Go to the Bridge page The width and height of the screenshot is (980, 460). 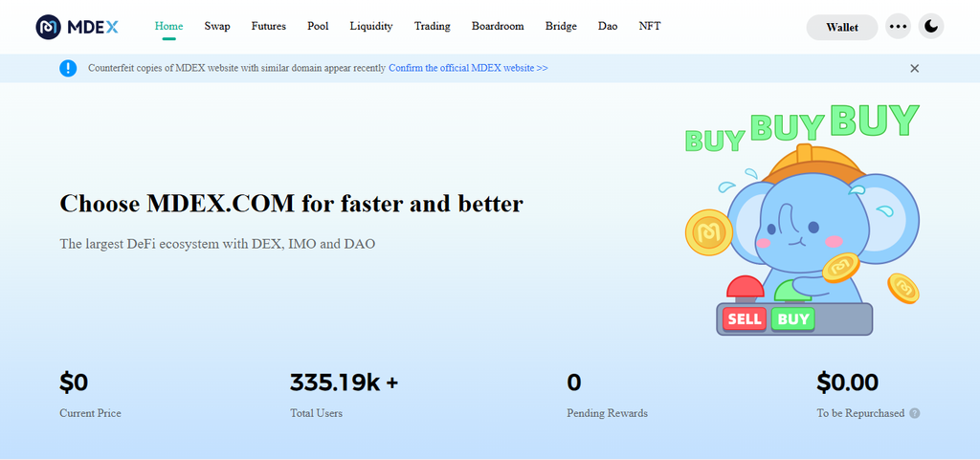pos(561,26)
